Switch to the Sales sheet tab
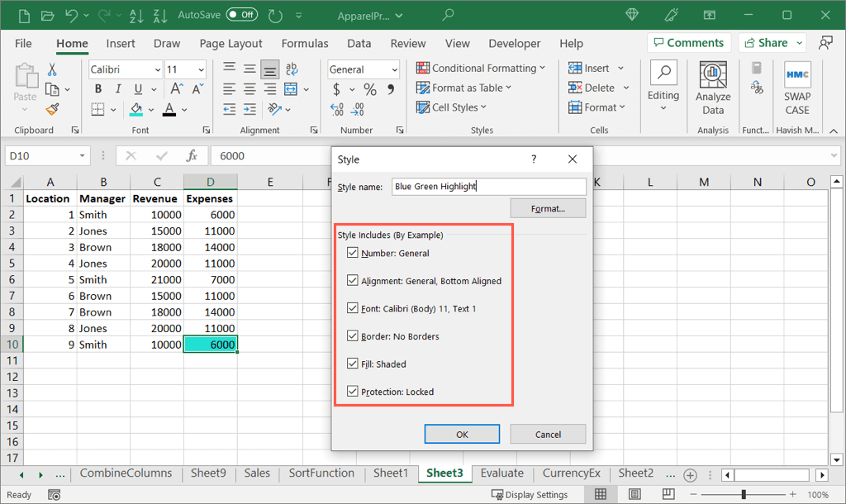Screen dimensions: 846x504 pos(257,473)
